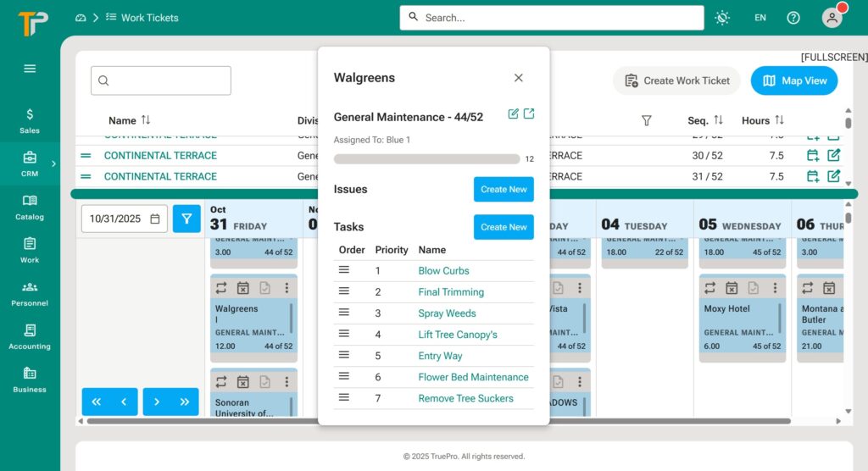Click the date field showing 10/31/2025
The height and width of the screenshot is (471, 868).
[x=124, y=219]
